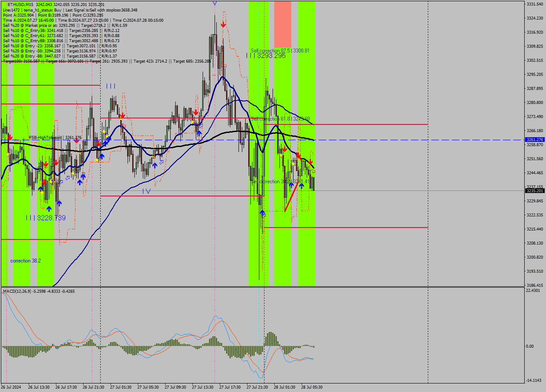This screenshot has width=546, height=392.
Task: Click the 0.00 MACD scale value
Action: (530, 346)
